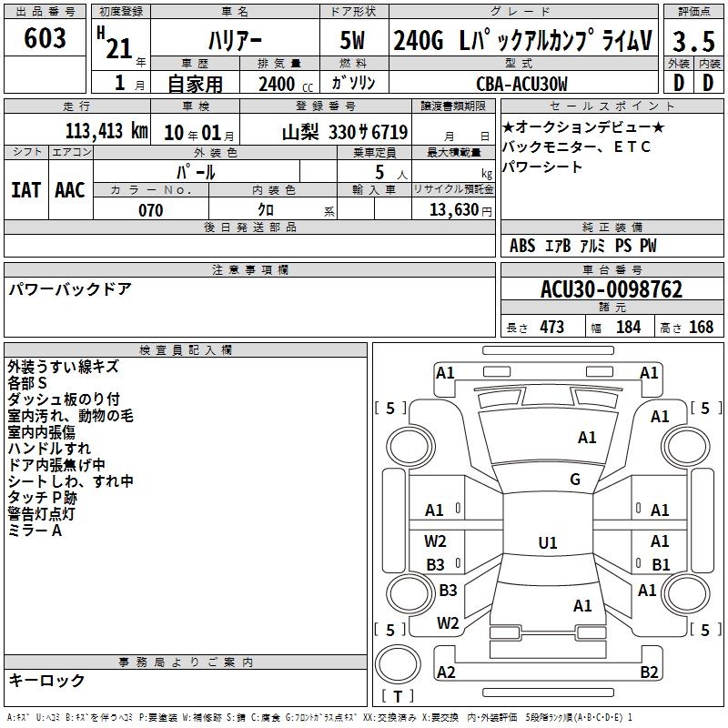Screen dimensions: 728x728
Task: Click the G mark on the windshield
Action: [x=575, y=480]
